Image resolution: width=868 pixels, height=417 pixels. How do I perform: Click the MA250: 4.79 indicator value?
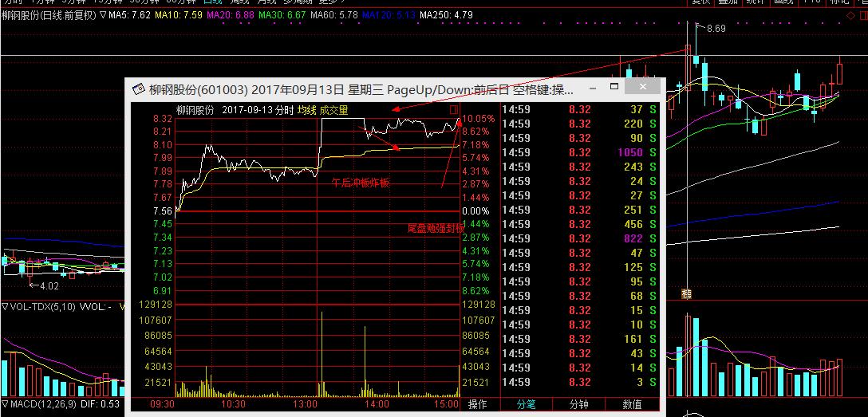446,15
